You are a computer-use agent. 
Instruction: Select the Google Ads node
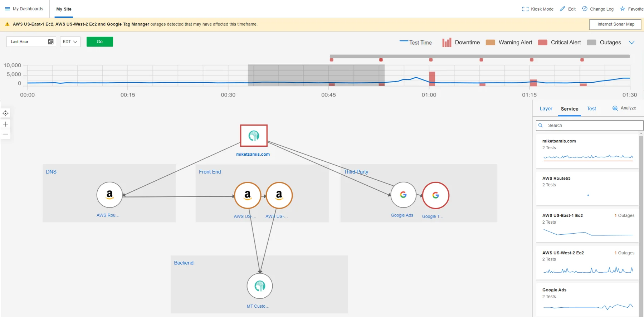pos(403,195)
